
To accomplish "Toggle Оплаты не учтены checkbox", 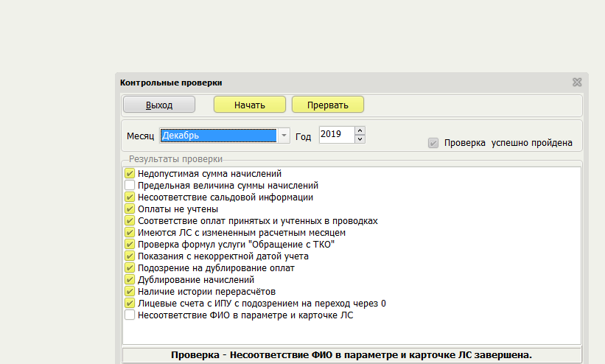I will [x=130, y=209].
